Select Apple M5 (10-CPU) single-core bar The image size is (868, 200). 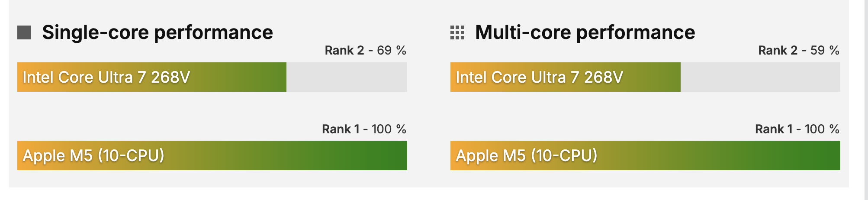(x=212, y=155)
